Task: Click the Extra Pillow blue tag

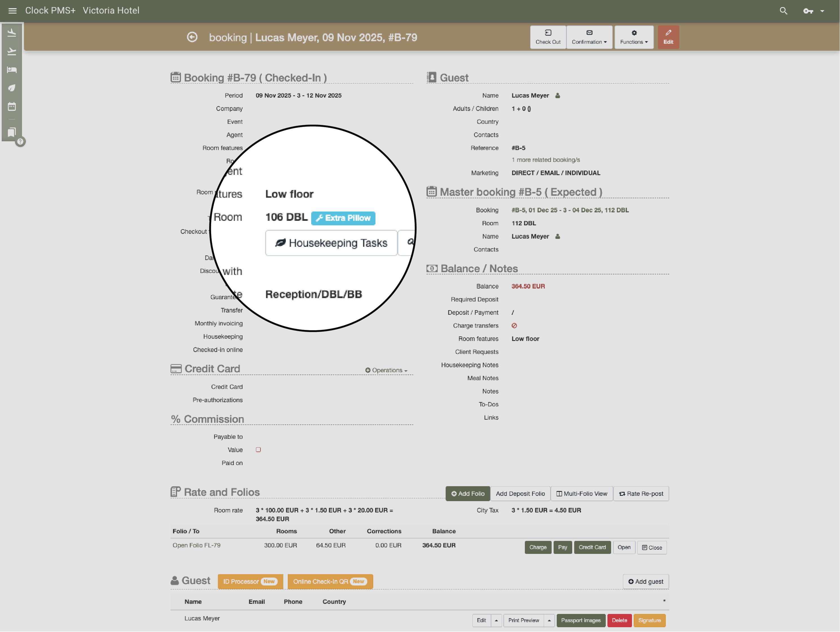Action: tap(343, 218)
